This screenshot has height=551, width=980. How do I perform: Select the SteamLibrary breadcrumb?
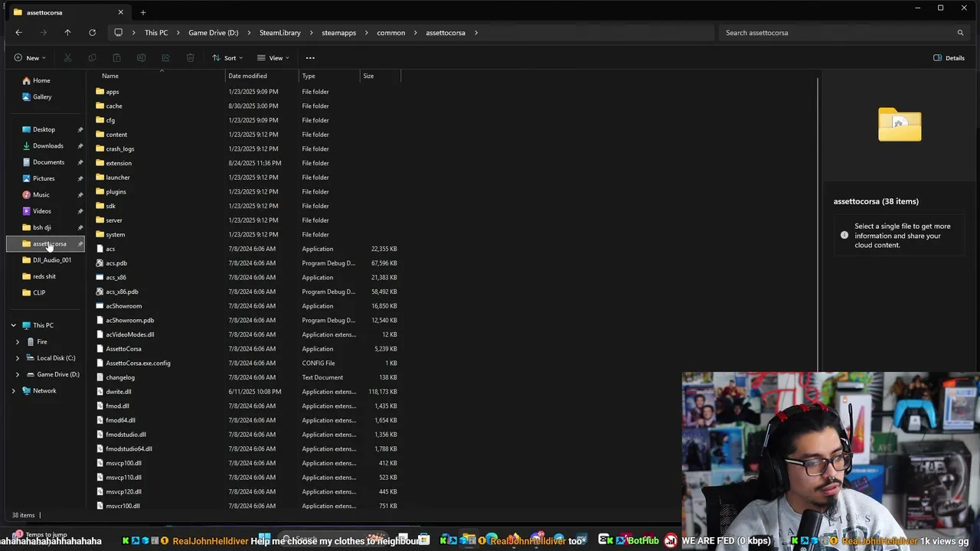tap(280, 33)
